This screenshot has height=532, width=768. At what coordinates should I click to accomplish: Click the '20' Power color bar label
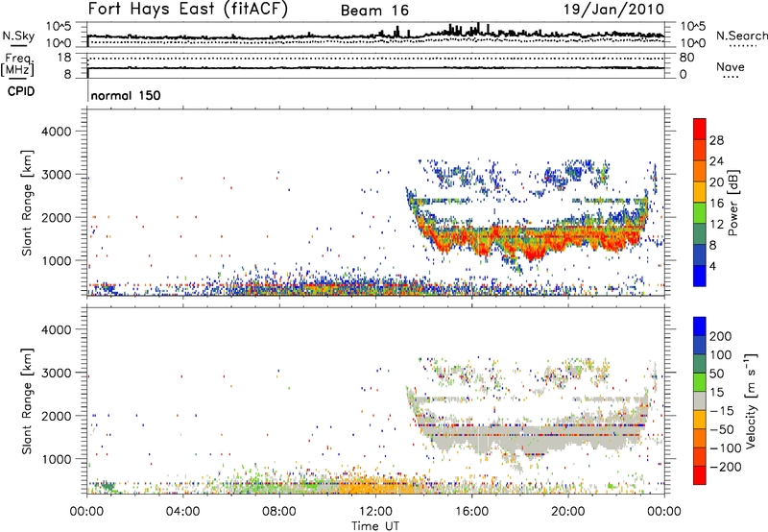pos(716,182)
